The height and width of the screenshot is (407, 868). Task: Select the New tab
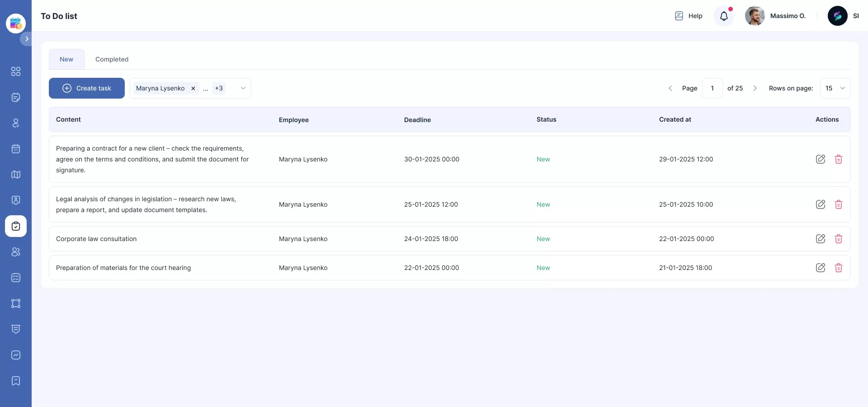point(66,59)
